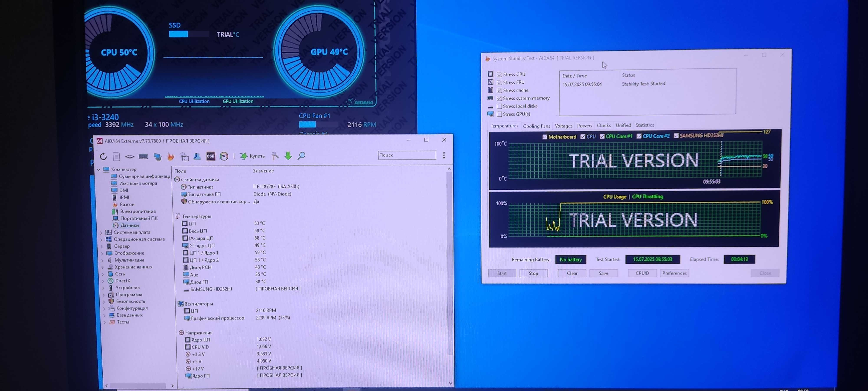The image size is (868, 391).
Task: Click the clipboard checklist toolbar icon
Action: coord(184,156)
